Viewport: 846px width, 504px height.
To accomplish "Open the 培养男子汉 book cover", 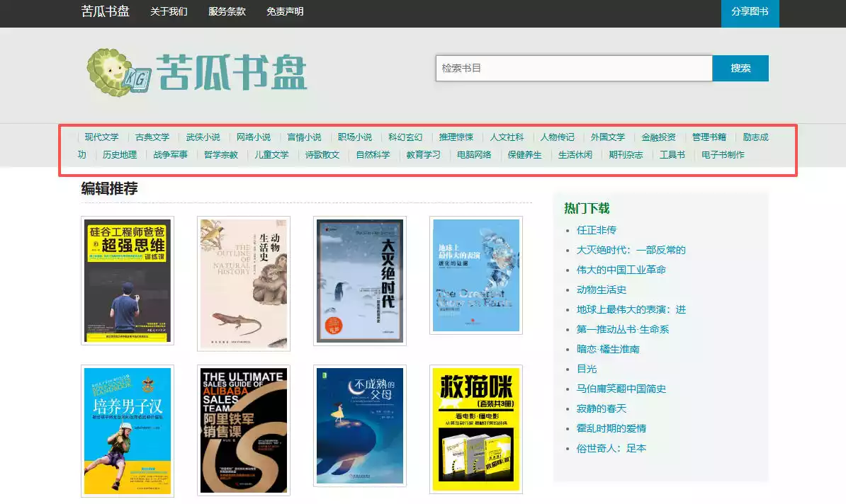I will point(128,430).
